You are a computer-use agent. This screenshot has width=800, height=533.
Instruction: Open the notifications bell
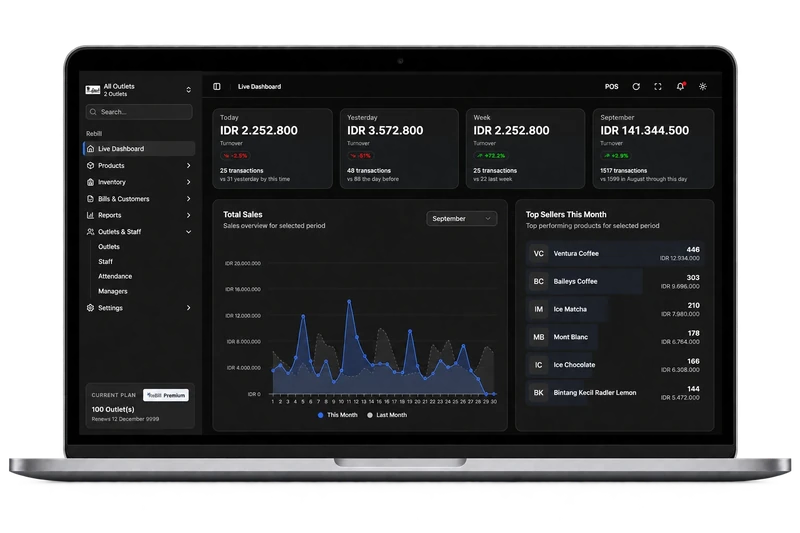(680, 87)
